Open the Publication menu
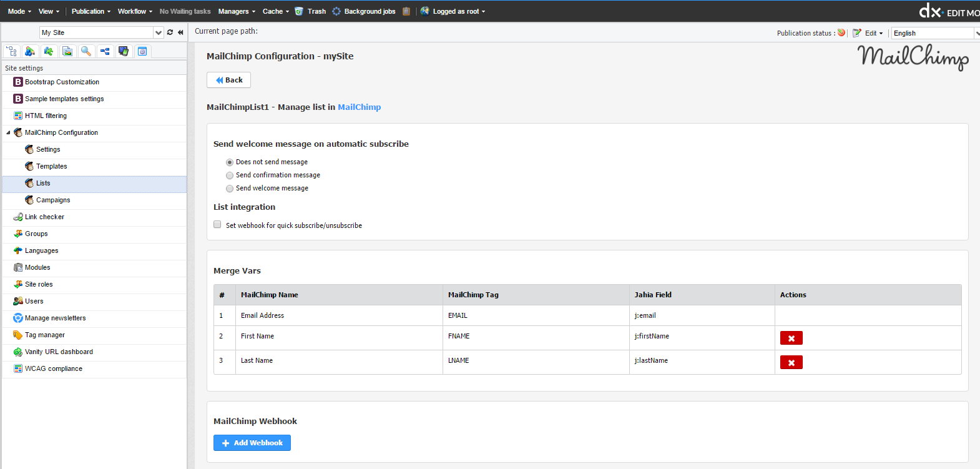Viewport: 980px width, 469px height. (91, 11)
